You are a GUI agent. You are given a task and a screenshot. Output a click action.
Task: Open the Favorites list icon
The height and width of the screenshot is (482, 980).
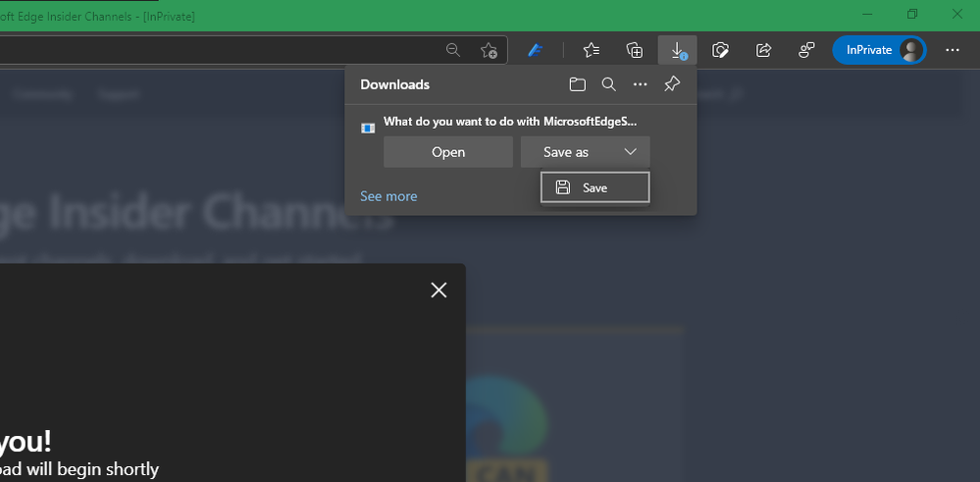pos(592,50)
